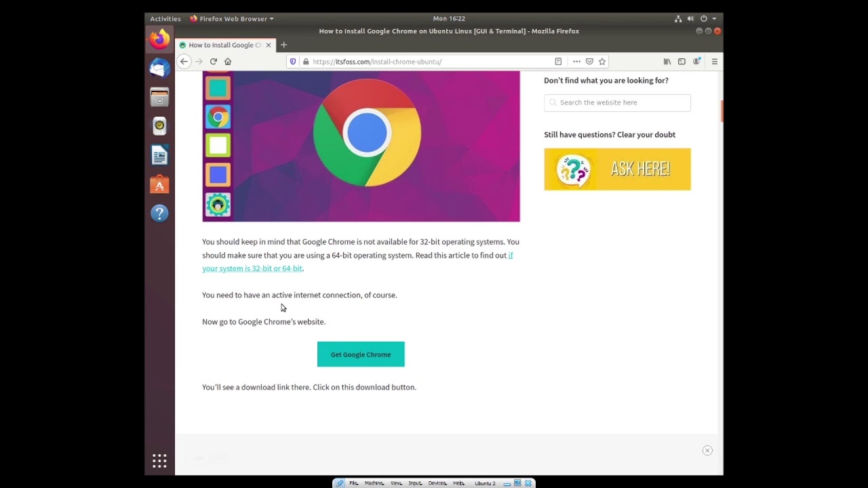The width and height of the screenshot is (868, 488).
Task: Click the ASK HERE banner
Action: coord(617,169)
